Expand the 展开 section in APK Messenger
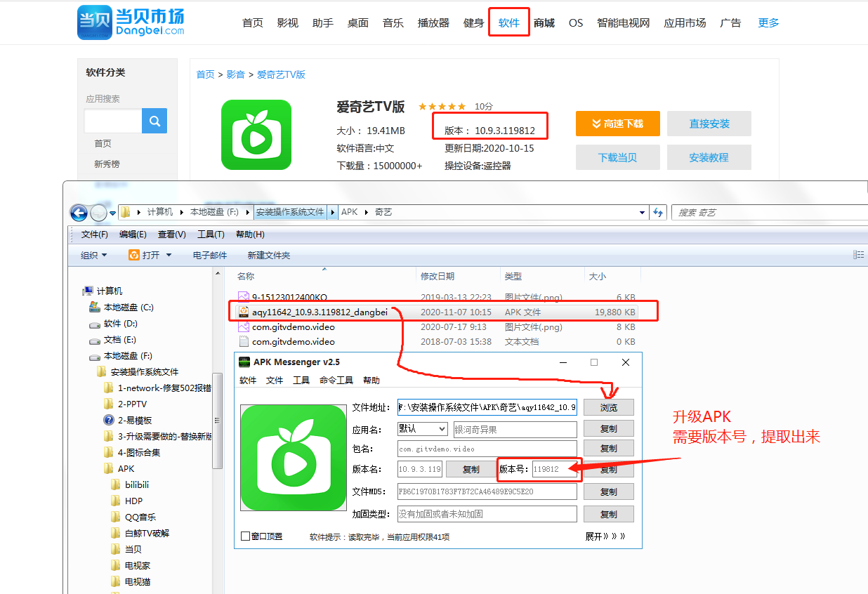 tap(605, 536)
